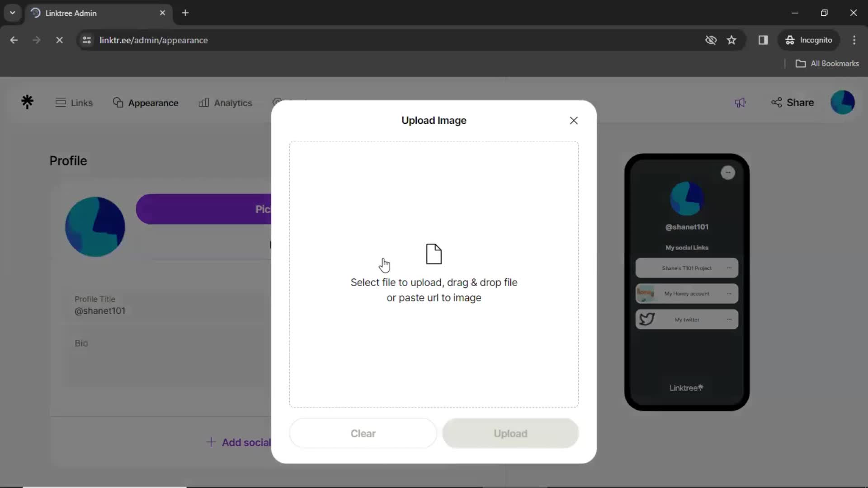Screen dimensions: 868x488
Task: Click the Share button in the header
Action: pyautogui.click(x=793, y=103)
